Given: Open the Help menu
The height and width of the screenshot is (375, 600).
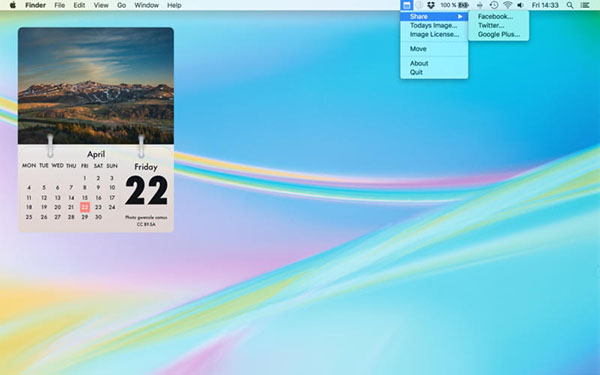Looking at the screenshot, I should [x=174, y=5].
